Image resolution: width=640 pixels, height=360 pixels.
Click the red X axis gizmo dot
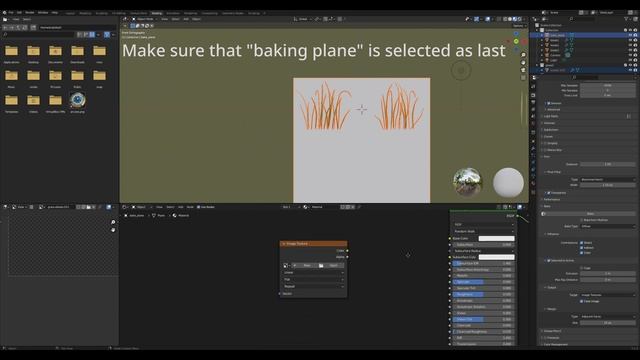click(524, 42)
